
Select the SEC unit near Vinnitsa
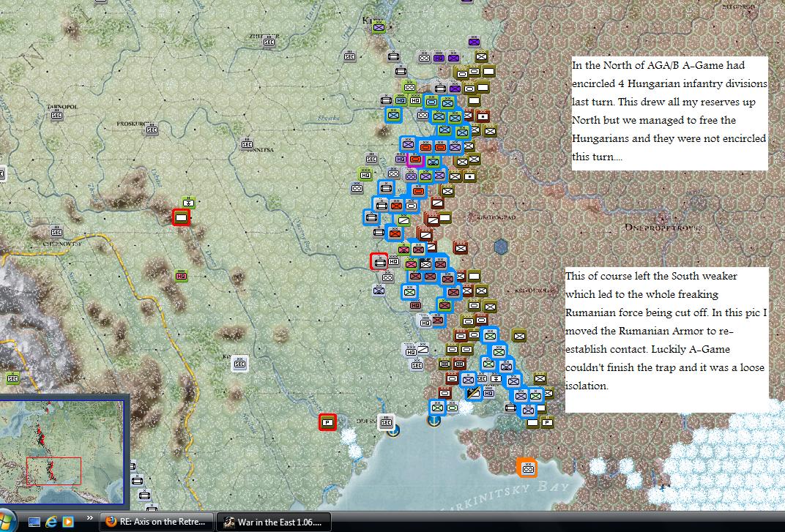tap(247, 144)
